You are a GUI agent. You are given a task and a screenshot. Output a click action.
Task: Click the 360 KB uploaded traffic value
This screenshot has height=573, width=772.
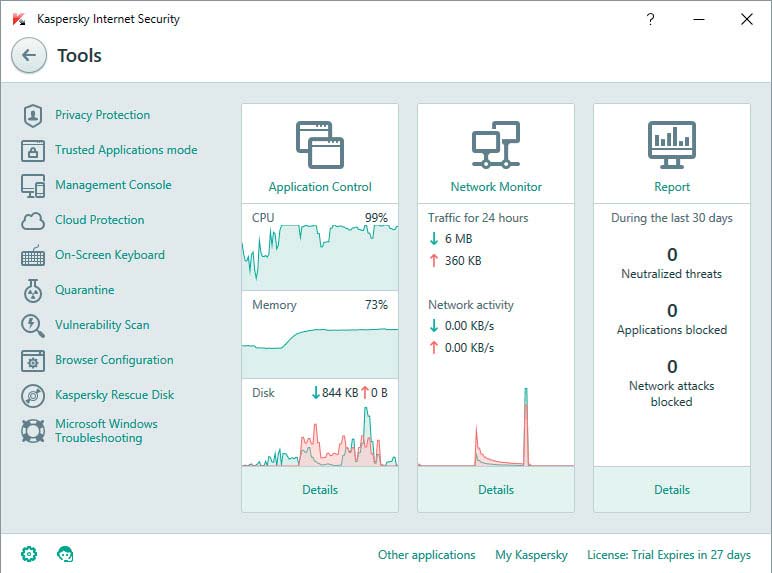point(463,261)
